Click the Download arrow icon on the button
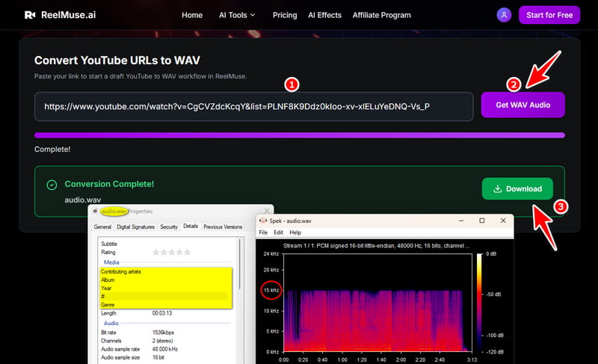This screenshot has width=598, height=364. coord(497,189)
